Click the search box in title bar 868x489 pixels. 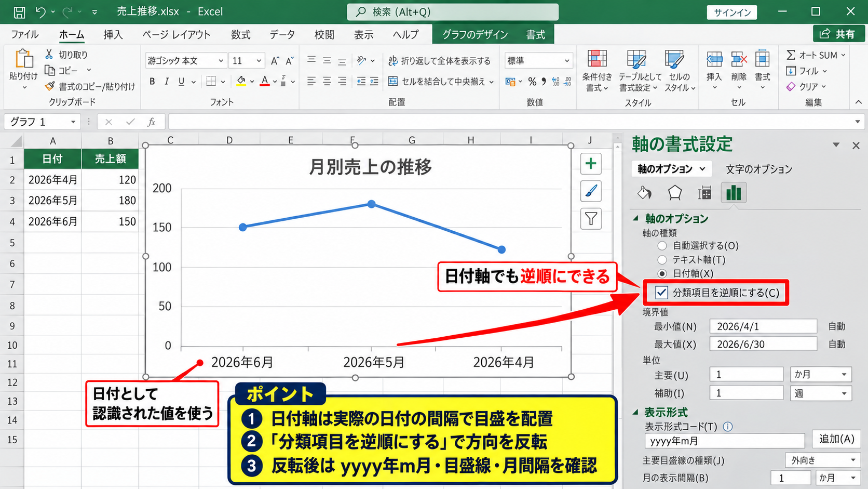(453, 12)
